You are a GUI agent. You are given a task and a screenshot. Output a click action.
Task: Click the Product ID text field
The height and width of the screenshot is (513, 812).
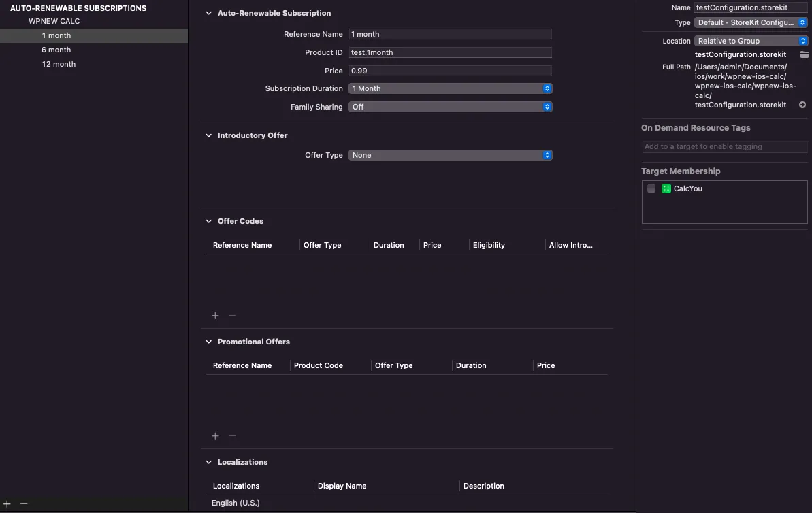coord(450,52)
